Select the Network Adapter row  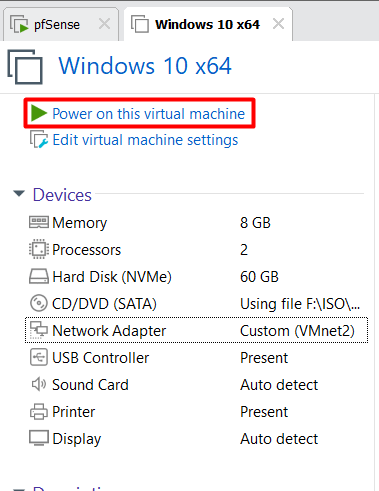(197, 330)
